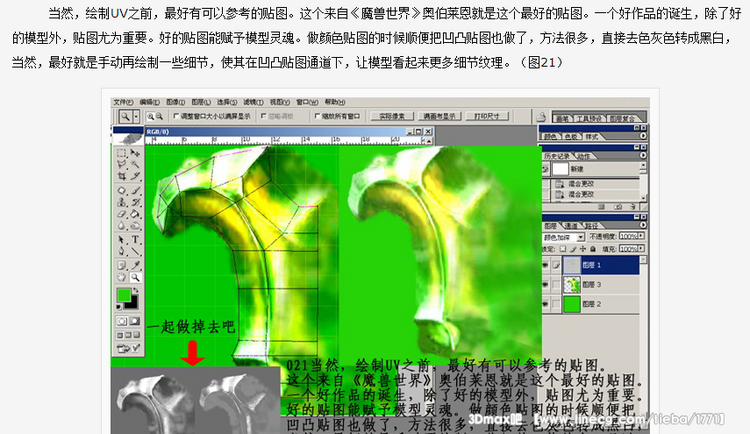Viewport: 750px width, 434px height.
Task: Open the 选择(S) menu
Action: 227,102
